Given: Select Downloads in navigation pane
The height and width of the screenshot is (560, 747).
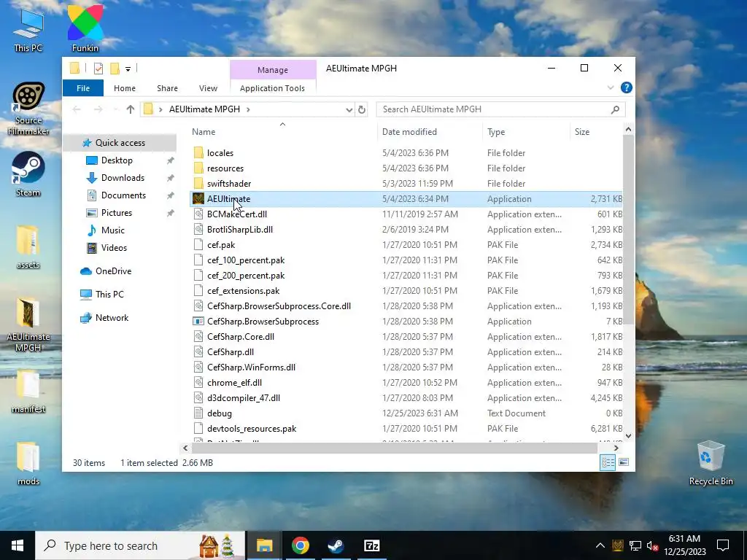Looking at the screenshot, I should 123,178.
